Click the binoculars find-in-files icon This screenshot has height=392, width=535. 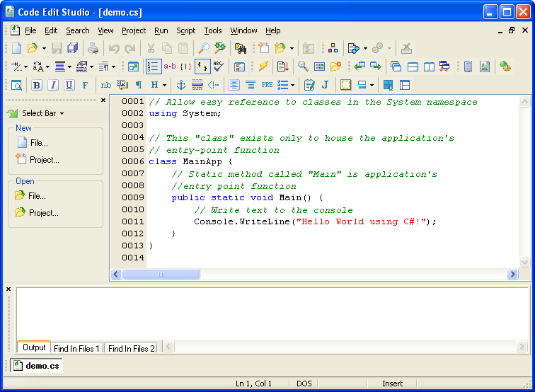tap(241, 48)
